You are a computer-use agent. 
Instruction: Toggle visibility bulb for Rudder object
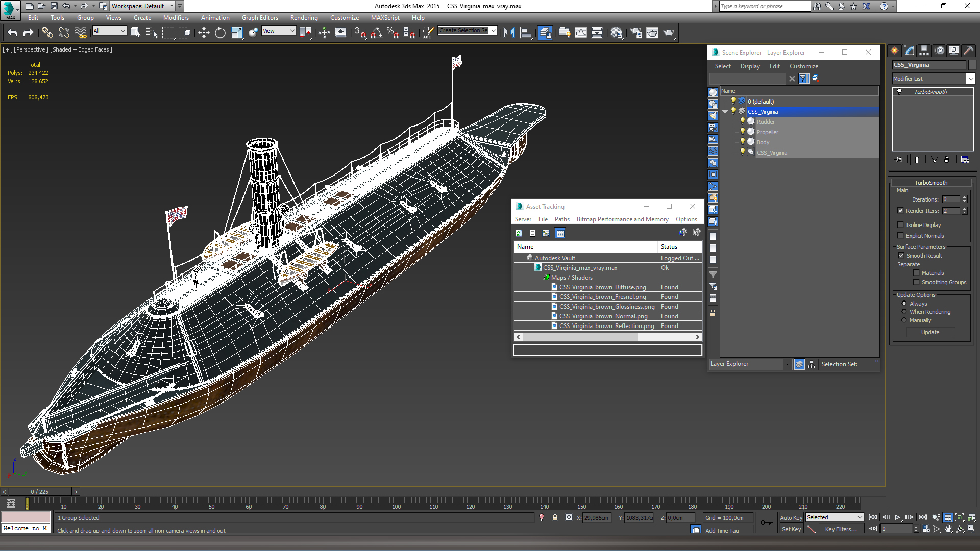(743, 121)
